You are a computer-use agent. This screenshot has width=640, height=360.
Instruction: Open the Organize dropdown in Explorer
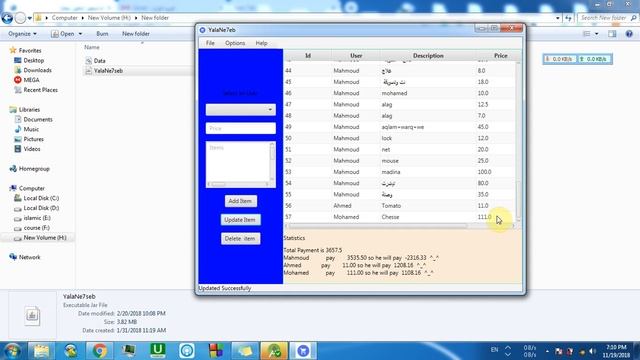tap(22, 34)
